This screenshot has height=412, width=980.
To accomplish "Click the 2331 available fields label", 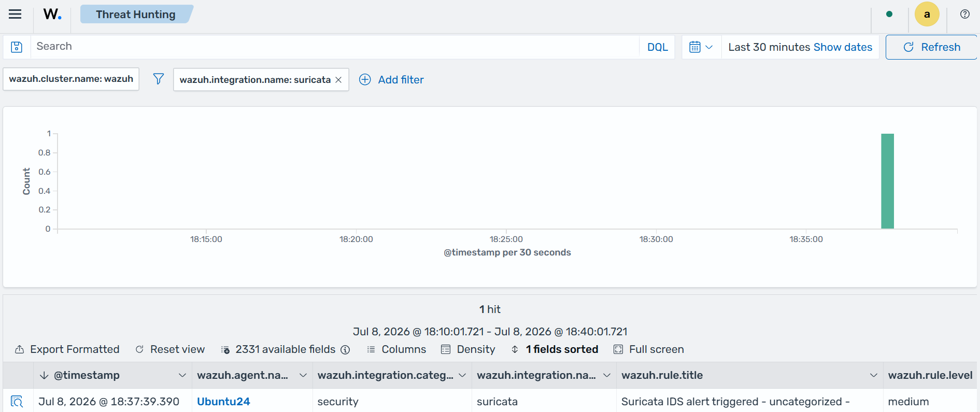I will coord(286,349).
